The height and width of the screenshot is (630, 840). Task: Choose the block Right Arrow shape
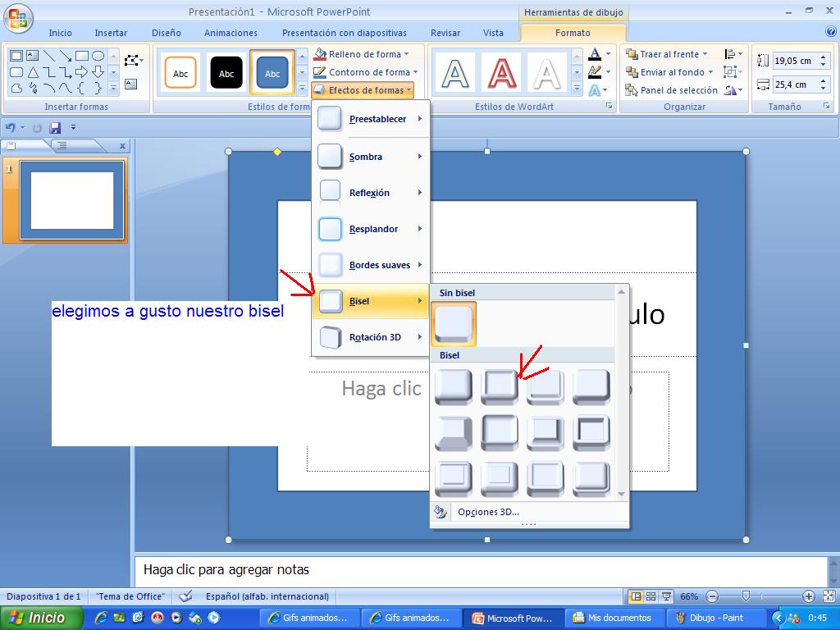81,72
